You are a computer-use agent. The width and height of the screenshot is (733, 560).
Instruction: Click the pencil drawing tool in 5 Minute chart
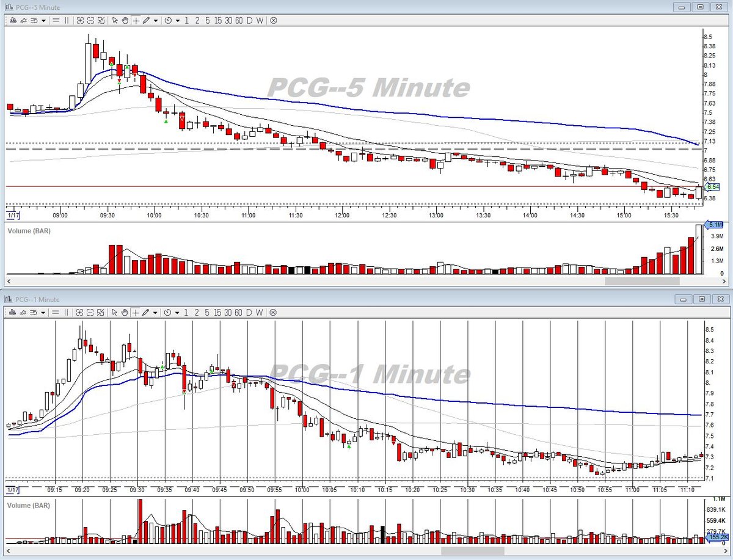click(x=146, y=20)
